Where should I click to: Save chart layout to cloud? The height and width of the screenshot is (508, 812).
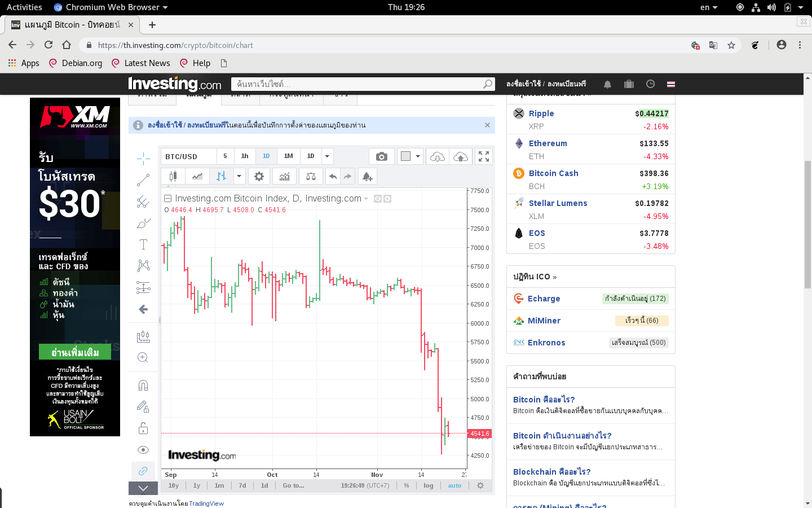(x=438, y=156)
